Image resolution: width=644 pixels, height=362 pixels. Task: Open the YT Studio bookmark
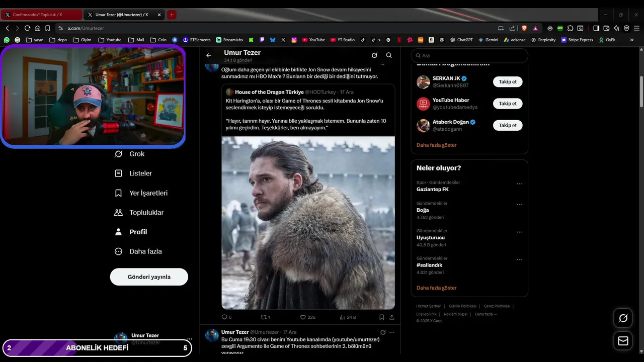(x=343, y=40)
